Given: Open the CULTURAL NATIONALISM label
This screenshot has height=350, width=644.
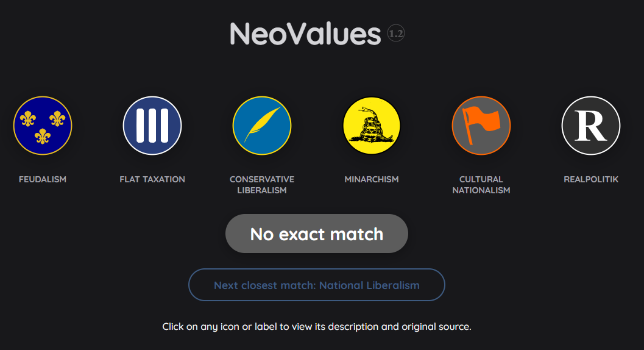Looking at the screenshot, I should pos(481,185).
